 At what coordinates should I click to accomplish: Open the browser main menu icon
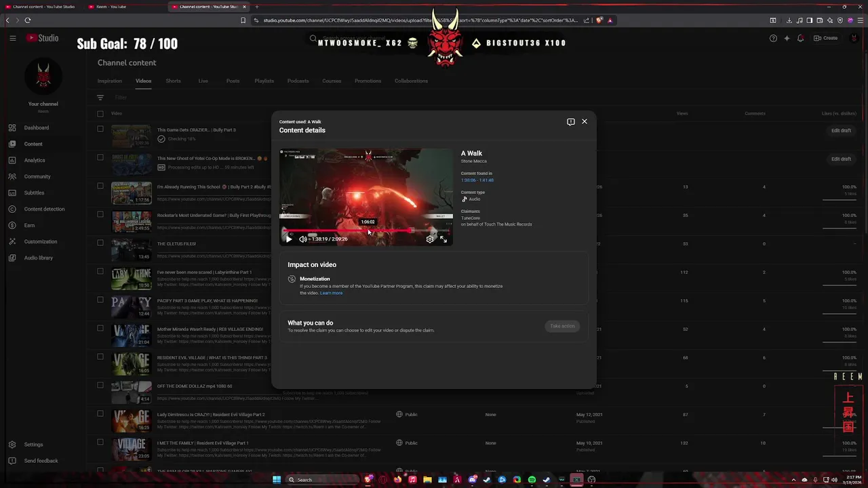[x=860, y=20]
